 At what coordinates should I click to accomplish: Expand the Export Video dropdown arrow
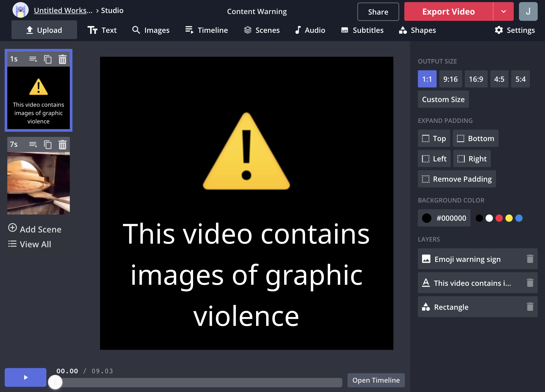coord(503,12)
